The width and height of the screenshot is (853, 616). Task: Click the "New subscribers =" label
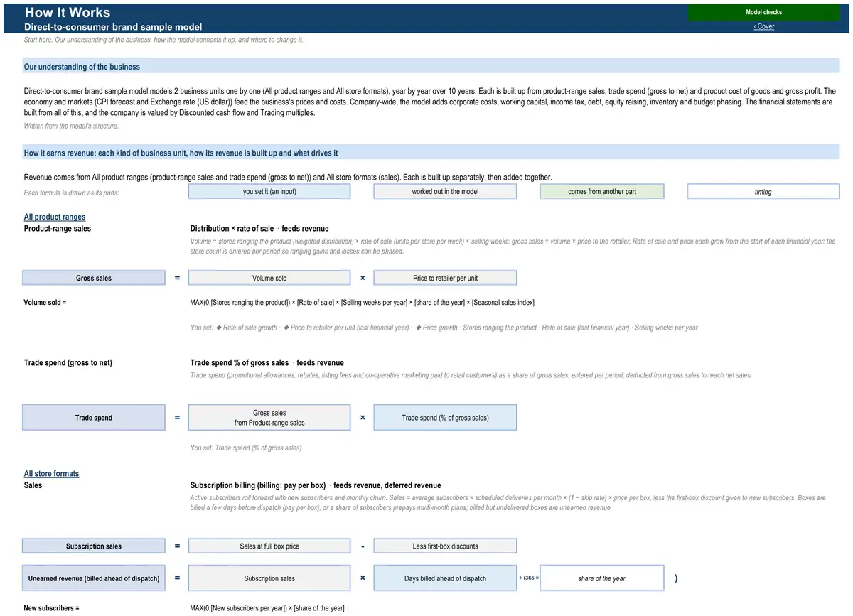click(x=51, y=608)
